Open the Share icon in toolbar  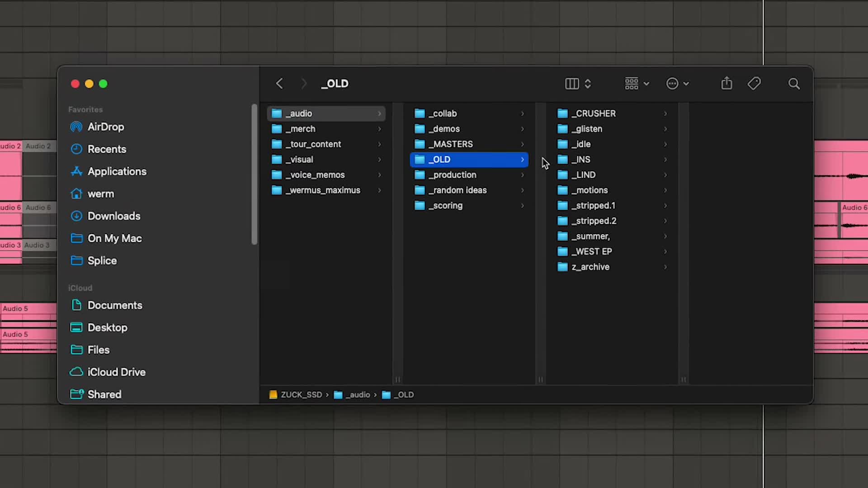click(x=726, y=83)
